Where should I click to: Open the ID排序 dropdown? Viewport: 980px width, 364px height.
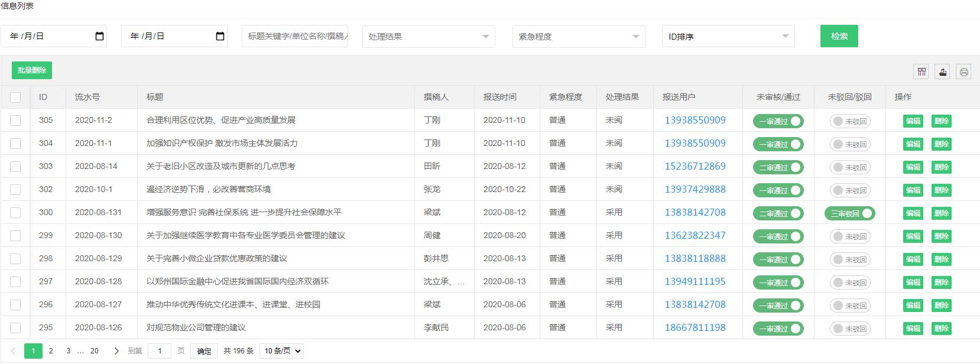point(728,37)
